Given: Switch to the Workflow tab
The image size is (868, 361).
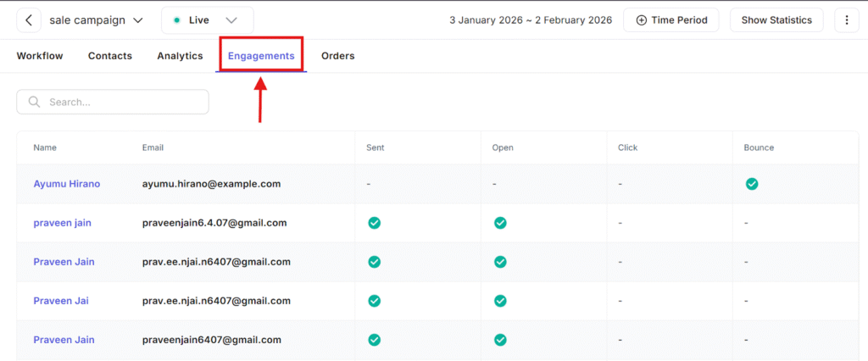Looking at the screenshot, I should click(40, 56).
